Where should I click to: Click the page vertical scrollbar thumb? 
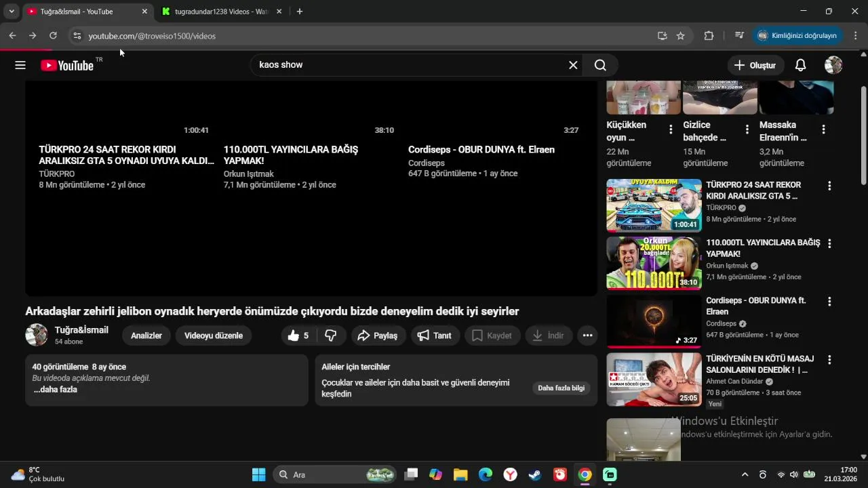tap(863, 136)
